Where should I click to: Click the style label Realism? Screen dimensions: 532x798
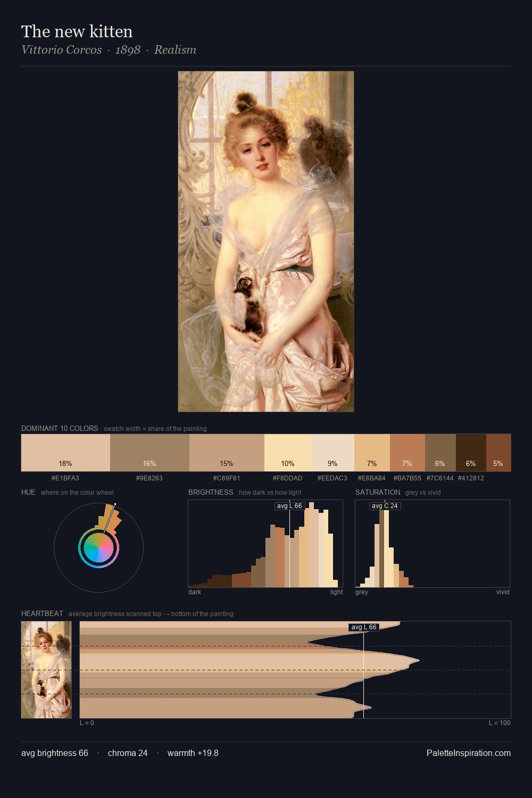pos(176,50)
